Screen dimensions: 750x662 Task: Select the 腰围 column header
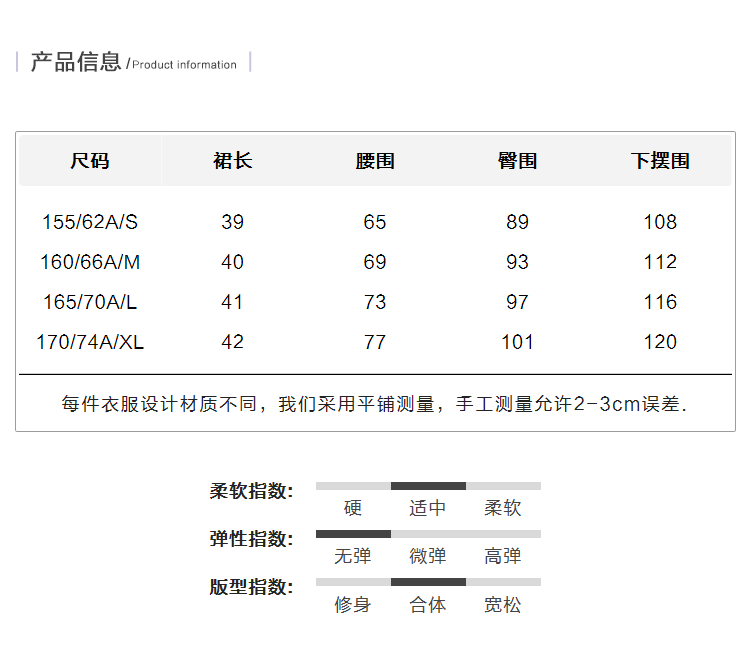coord(375,161)
